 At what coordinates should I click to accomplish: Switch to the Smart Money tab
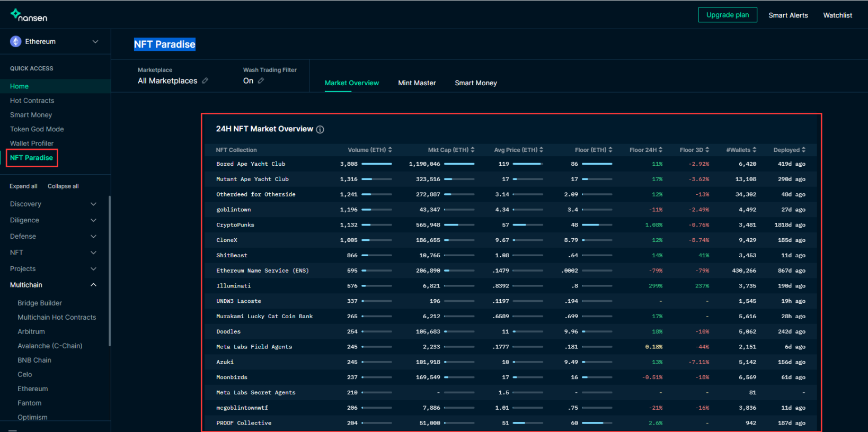(475, 83)
